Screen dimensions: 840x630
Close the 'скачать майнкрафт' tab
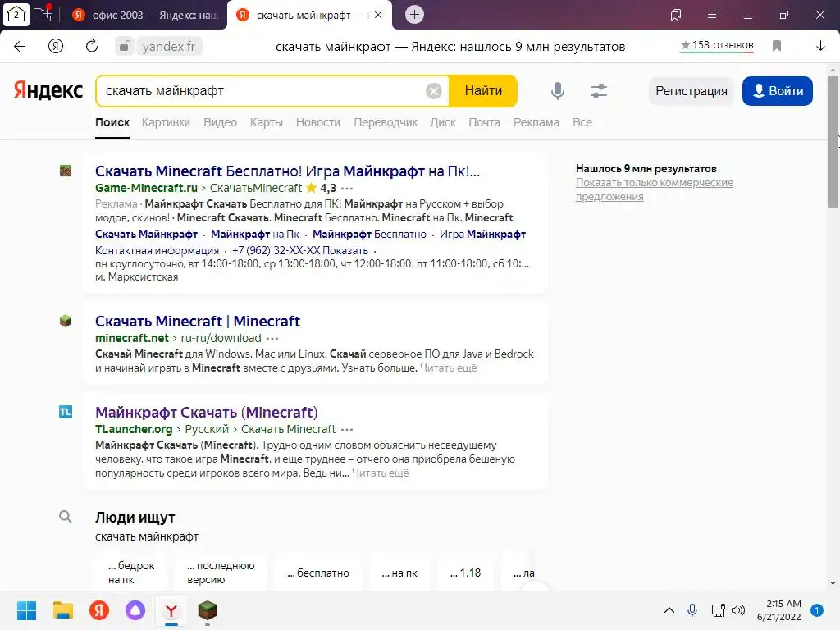378,15
